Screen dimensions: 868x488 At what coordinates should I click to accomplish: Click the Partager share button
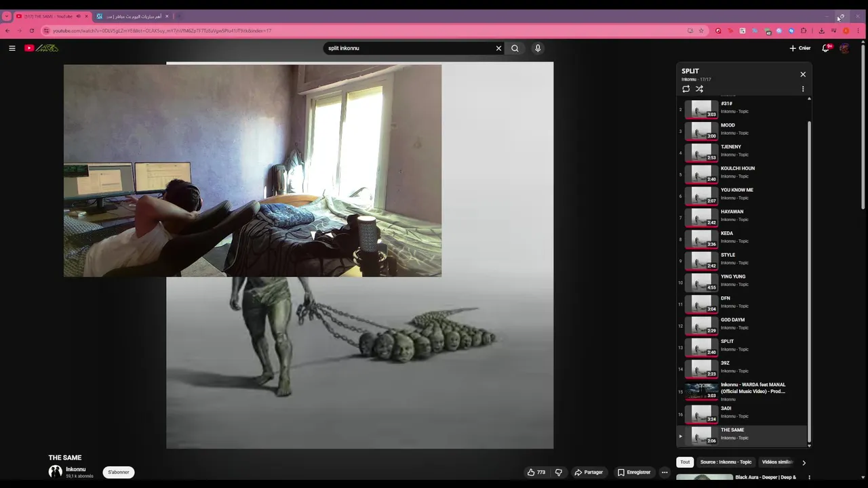[x=589, y=472]
